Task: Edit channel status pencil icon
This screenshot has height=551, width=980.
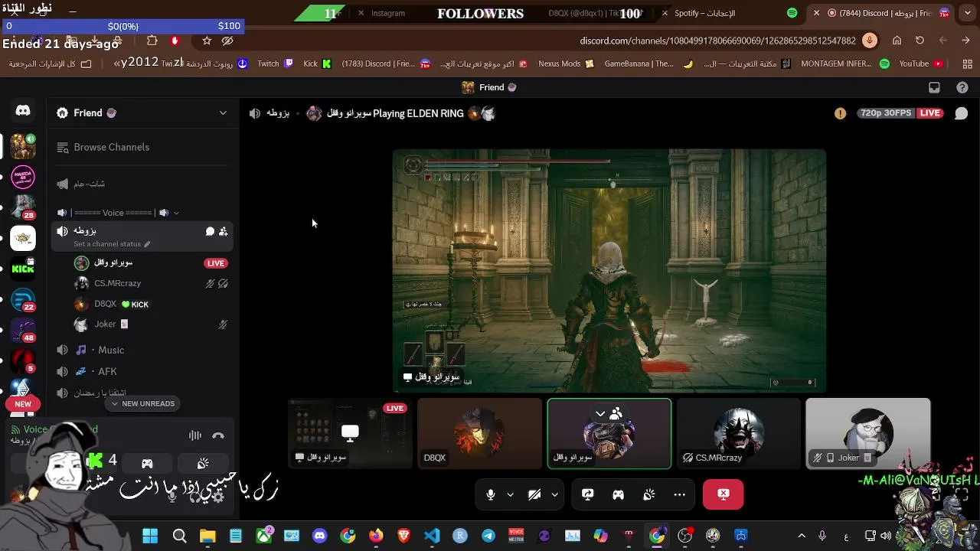Action: point(147,244)
